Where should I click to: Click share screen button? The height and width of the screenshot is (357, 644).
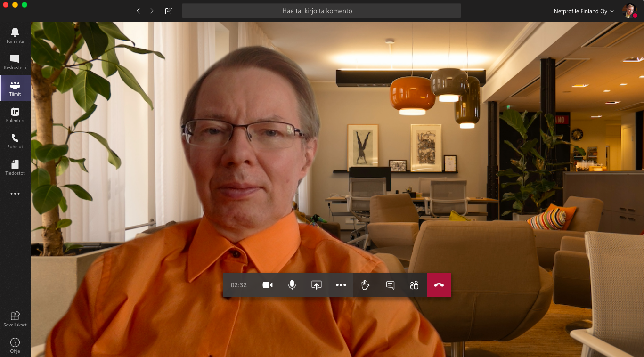pos(317,285)
